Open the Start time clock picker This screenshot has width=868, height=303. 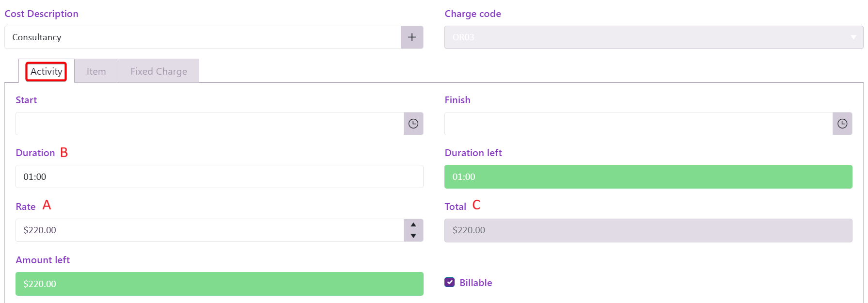413,124
